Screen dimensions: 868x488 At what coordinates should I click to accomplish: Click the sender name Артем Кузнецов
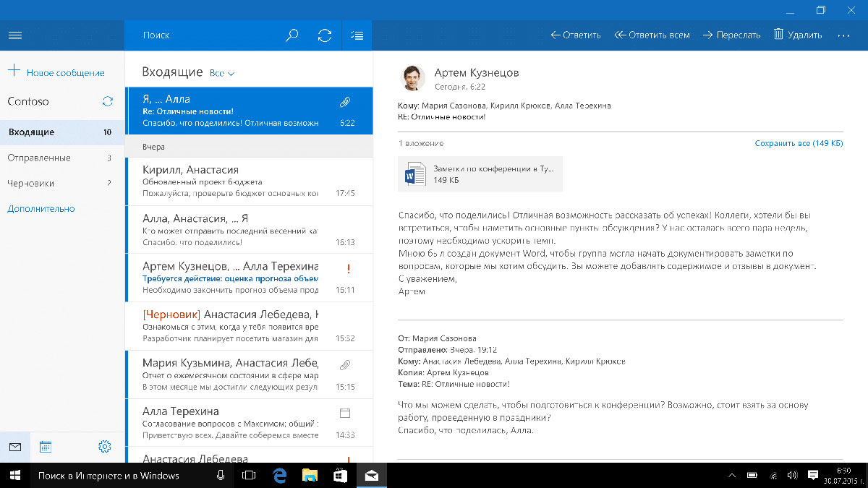pos(477,72)
